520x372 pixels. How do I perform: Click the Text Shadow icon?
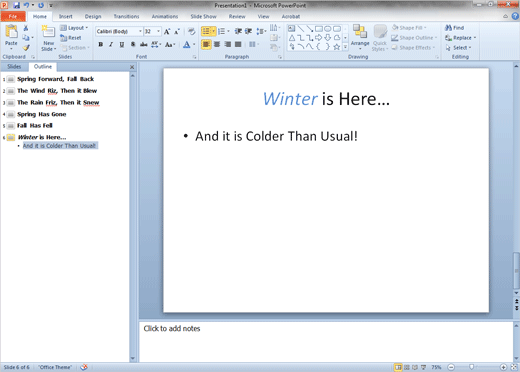133,44
